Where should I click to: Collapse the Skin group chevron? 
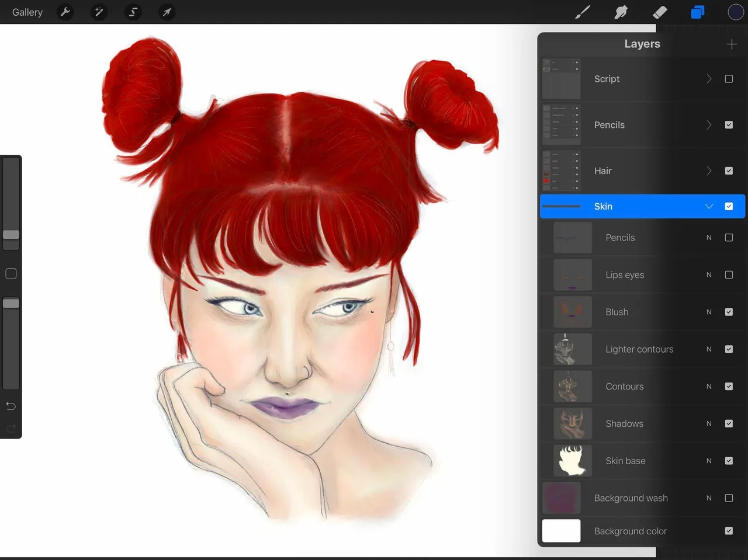pyautogui.click(x=709, y=206)
